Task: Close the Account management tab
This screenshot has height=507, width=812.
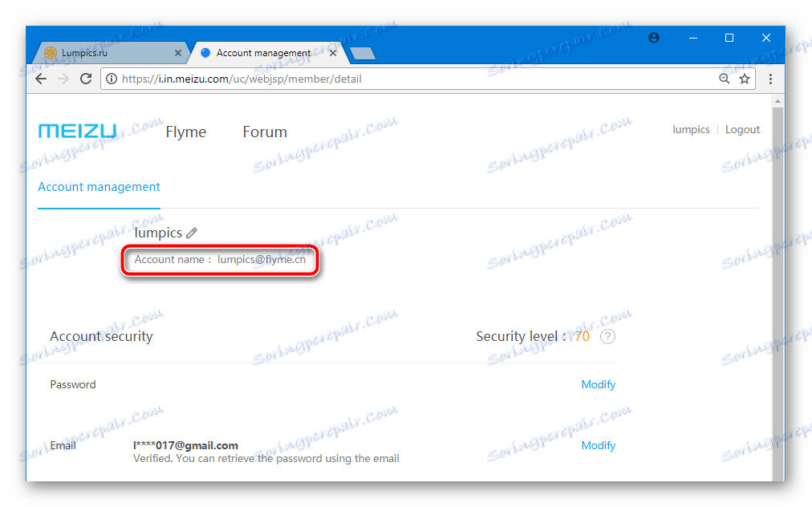Action: tap(333, 53)
